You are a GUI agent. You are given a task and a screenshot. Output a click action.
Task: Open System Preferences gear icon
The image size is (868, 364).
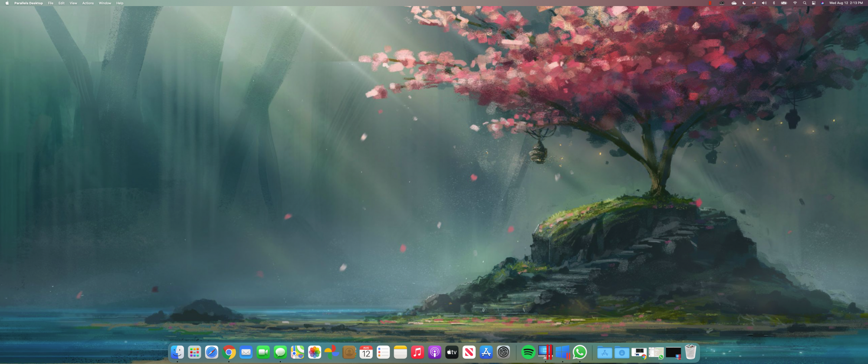coord(503,352)
